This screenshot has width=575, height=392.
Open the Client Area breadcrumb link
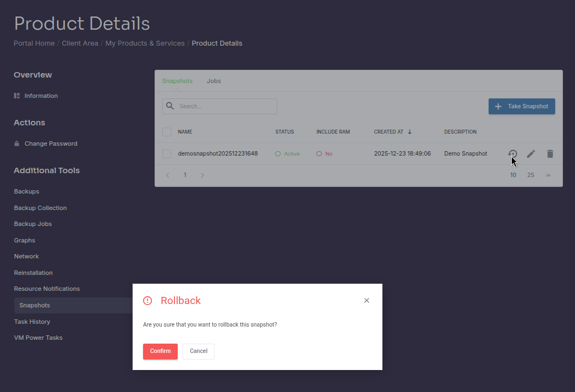tap(80, 43)
